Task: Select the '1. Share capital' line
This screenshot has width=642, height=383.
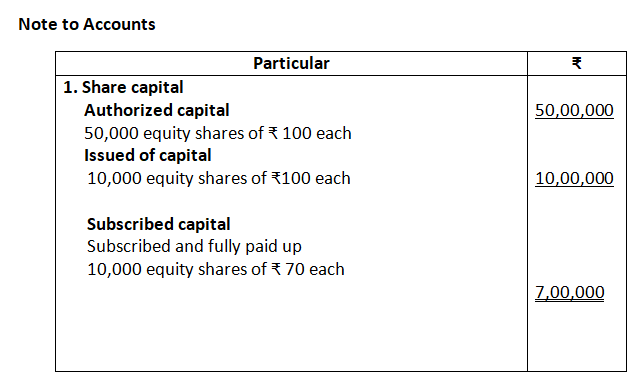Action: coord(123,87)
